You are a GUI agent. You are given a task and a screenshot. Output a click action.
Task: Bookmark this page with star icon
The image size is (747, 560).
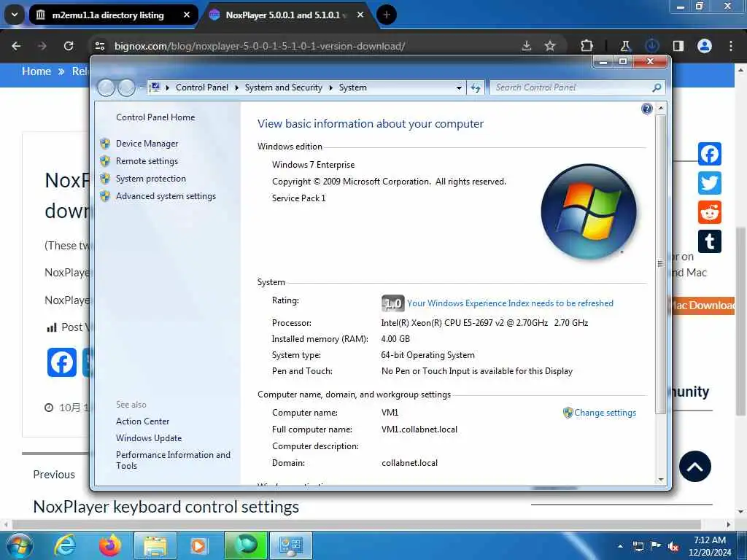click(x=550, y=46)
